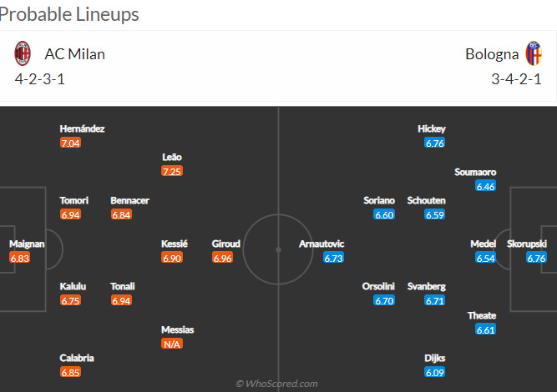The height and width of the screenshot is (392, 557).
Task: Click on player Soumaoro
Action: [x=475, y=172]
